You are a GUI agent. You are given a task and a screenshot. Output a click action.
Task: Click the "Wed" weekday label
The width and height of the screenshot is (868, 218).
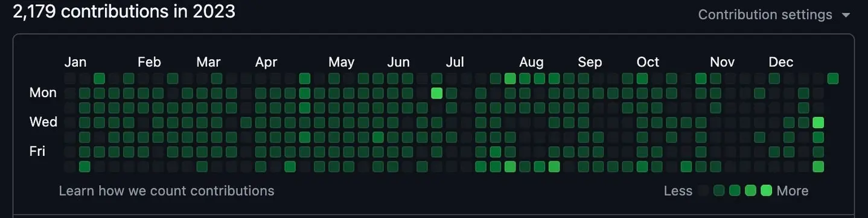point(43,122)
